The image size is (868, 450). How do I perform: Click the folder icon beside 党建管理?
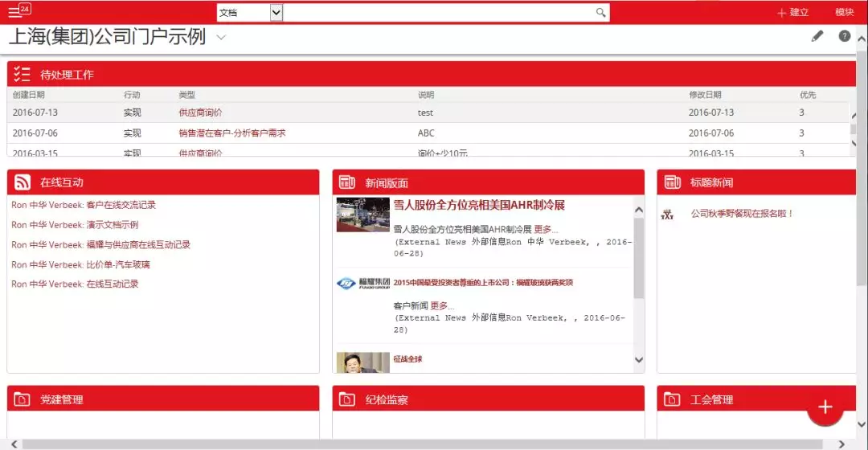pos(23,399)
